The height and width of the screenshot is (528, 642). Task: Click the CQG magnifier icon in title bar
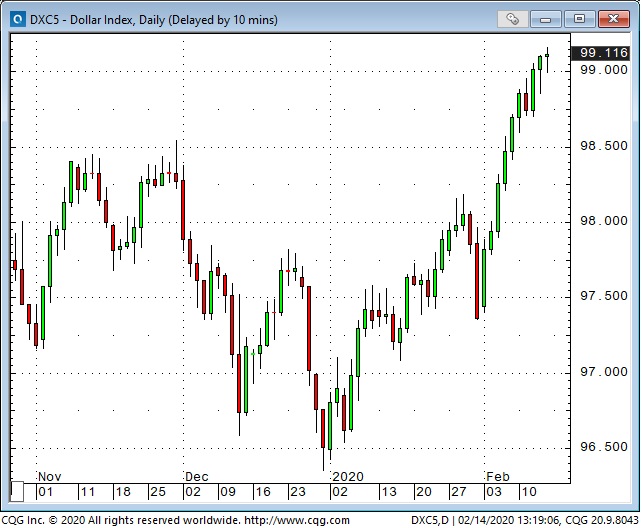point(18,19)
